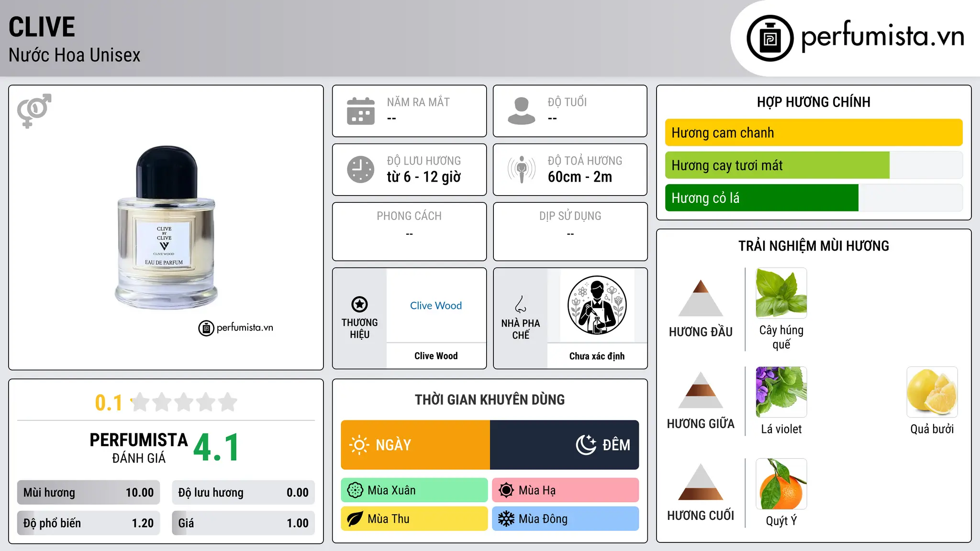This screenshot has width=980, height=551.
Task: Click the CLIVE perfume title
Action: 42,27
